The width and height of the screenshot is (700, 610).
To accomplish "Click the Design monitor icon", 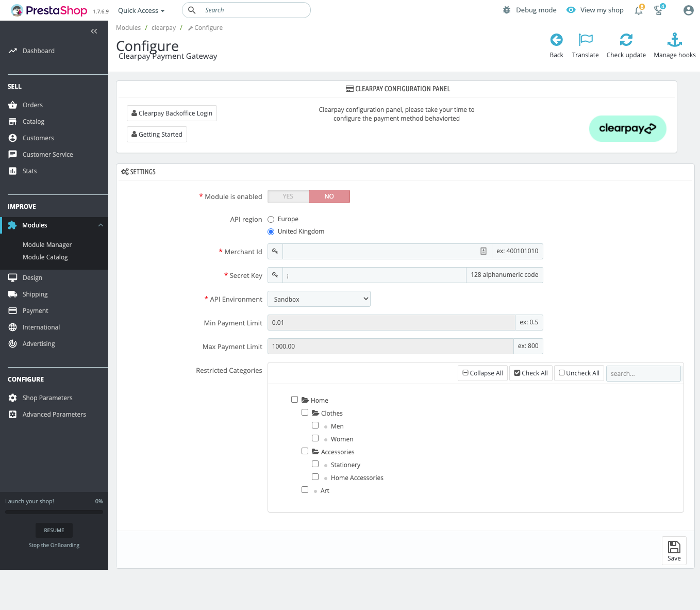I will click(13, 278).
